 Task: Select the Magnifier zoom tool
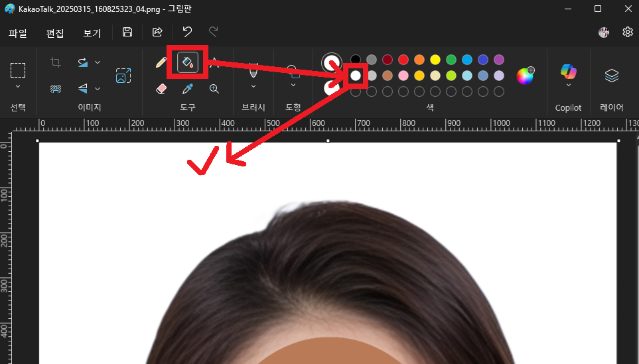click(x=214, y=89)
